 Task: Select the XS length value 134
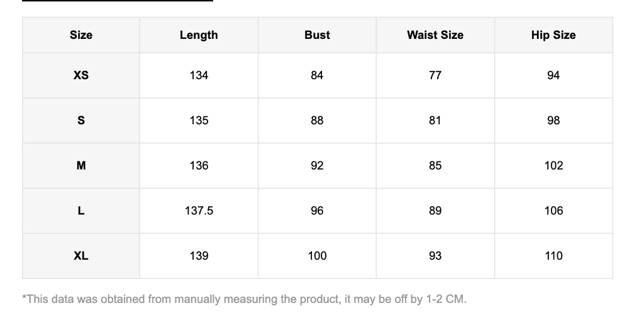click(199, 75)
